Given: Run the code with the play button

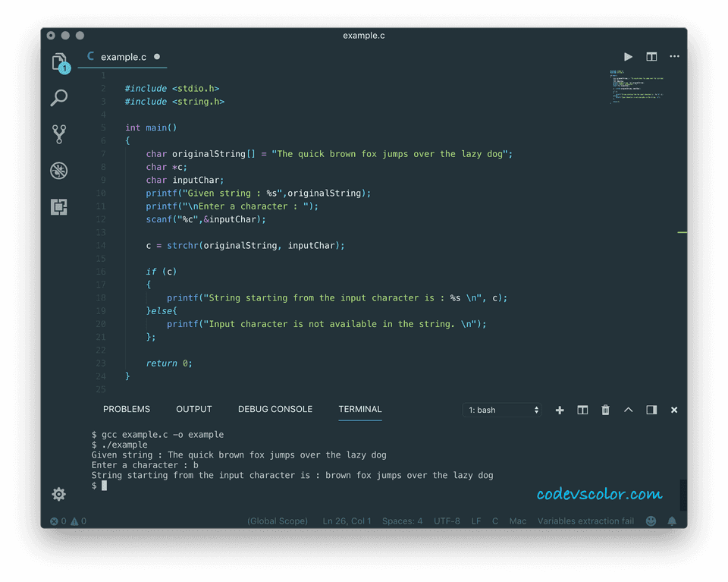Looking at the screenshot, I should point(628,56).
